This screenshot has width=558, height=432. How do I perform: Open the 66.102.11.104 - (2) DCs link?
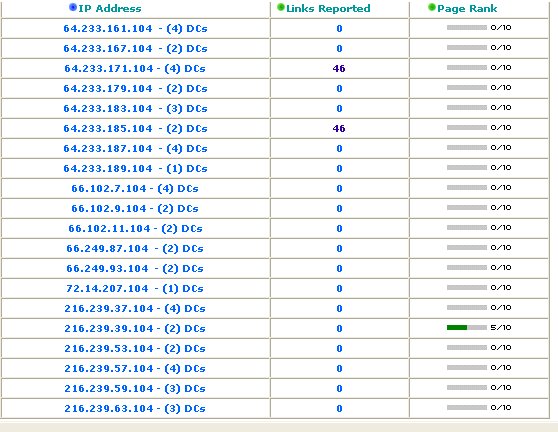[135, 228]
